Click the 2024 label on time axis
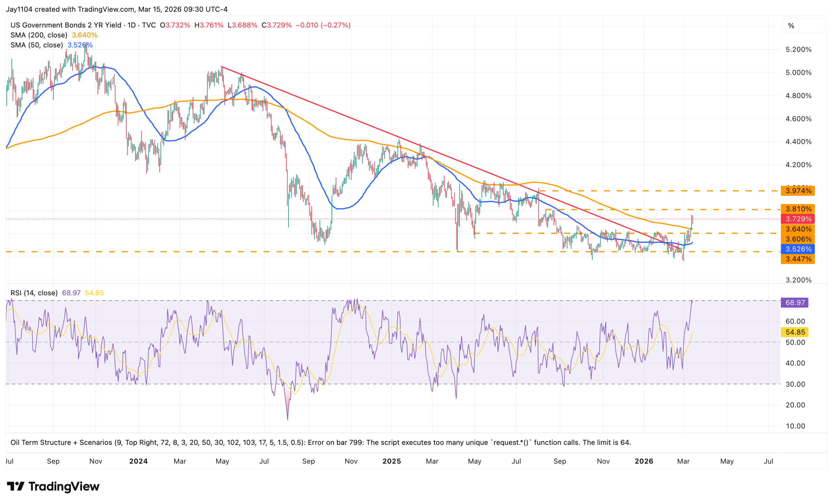 138,461
